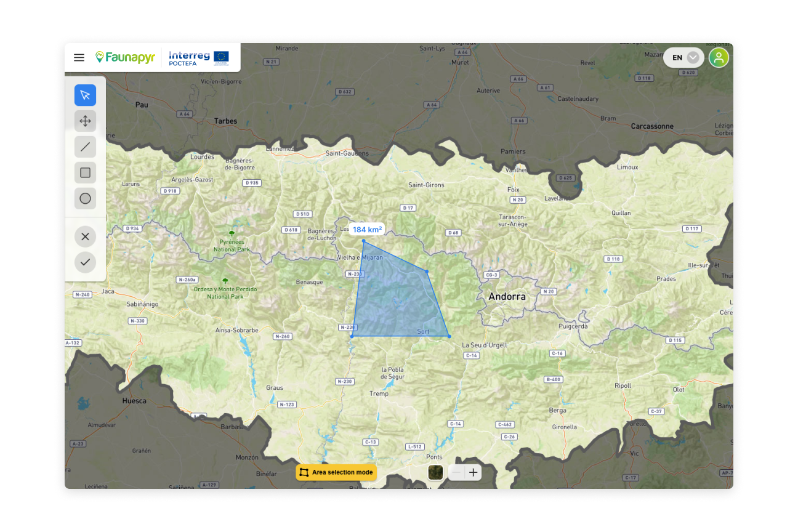This screenshot has height=532, width=798.
Task: Click the Pamiers town label
Action: coord(513,151)
